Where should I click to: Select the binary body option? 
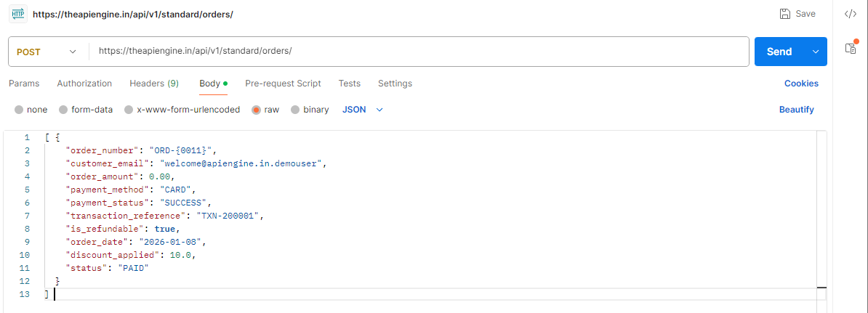pyautogui.click(x=295, y=110)
